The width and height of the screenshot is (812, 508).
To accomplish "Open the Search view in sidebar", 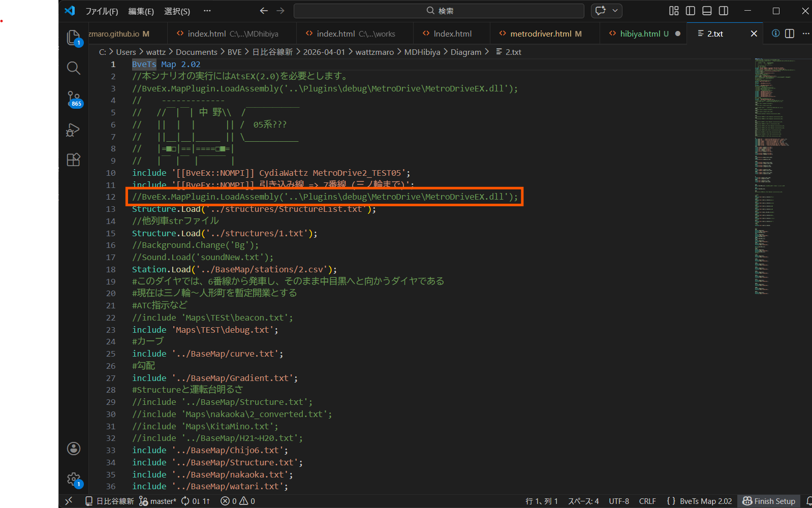I will pyautogui.click(x=73, y=68).
